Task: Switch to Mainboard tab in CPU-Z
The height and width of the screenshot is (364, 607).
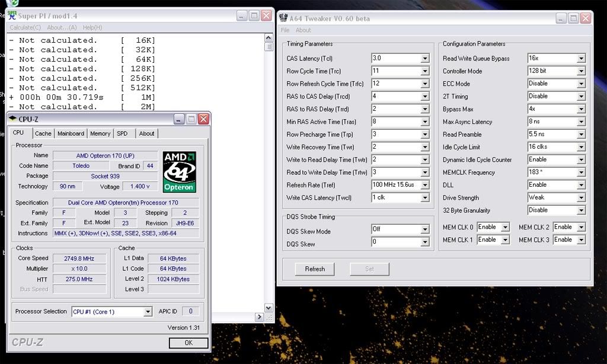Action: pos(71,133)
